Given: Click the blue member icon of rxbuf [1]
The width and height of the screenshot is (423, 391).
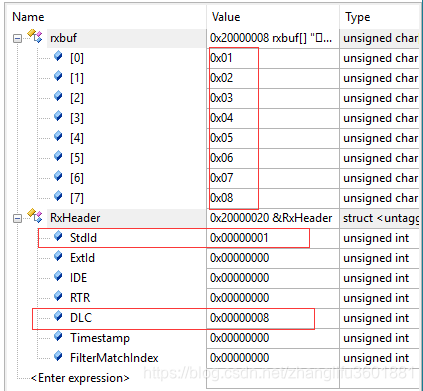Looking at the screenshot, I should point(58,76).
